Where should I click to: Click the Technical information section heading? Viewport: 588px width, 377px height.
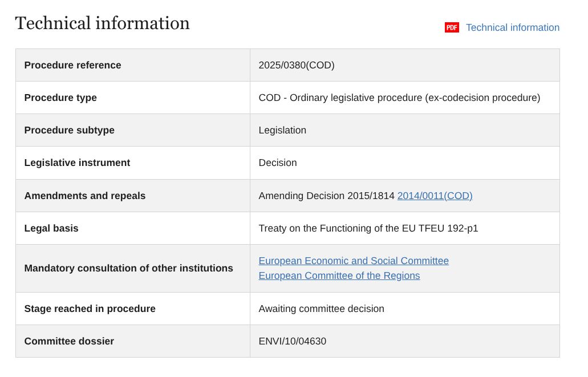pos(102,23)
